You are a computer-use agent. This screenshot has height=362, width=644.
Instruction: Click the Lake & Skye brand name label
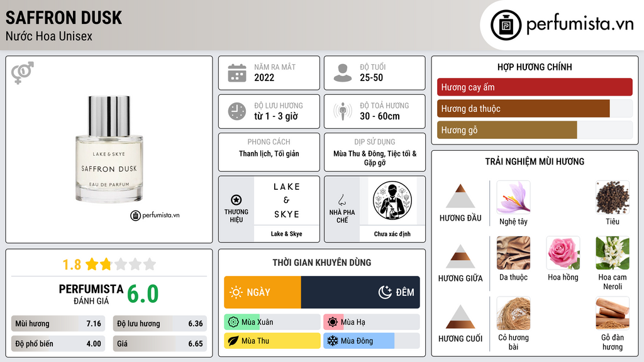pyautogui.click(x=287, y=234)
